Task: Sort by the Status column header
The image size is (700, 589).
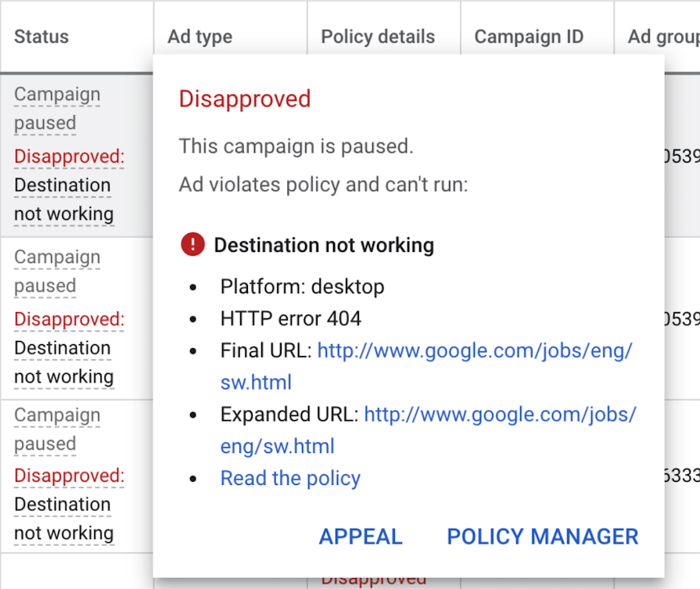Action: (x=41, y=37)
